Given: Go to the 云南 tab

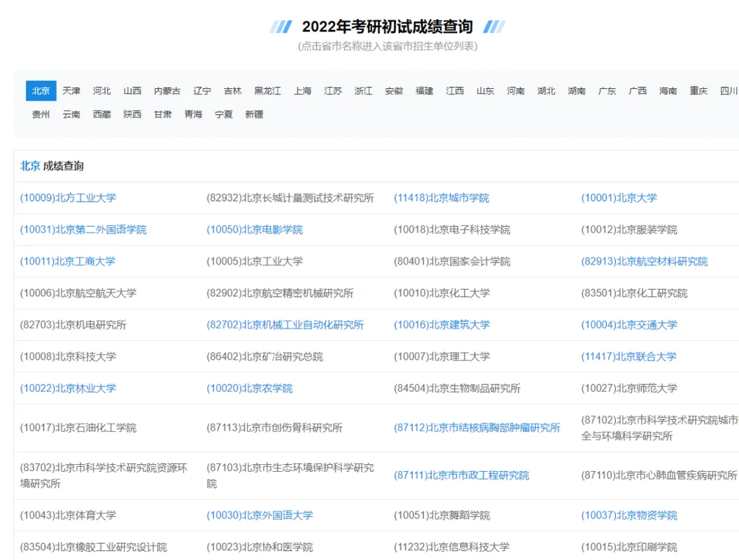Looking at the screenshot, I should [x=71, y=114].
